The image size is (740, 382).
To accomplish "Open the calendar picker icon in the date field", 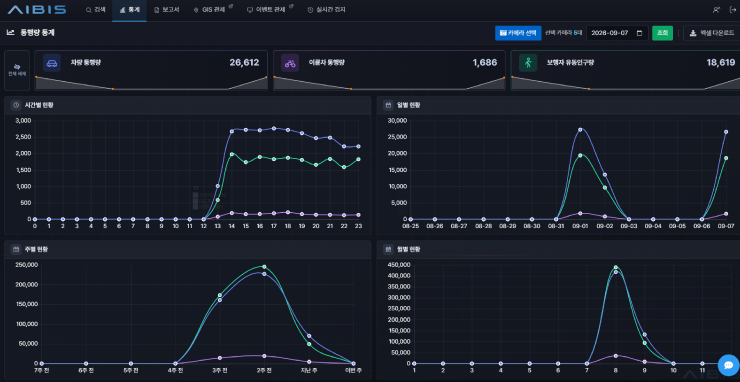I will coord(639,33).
